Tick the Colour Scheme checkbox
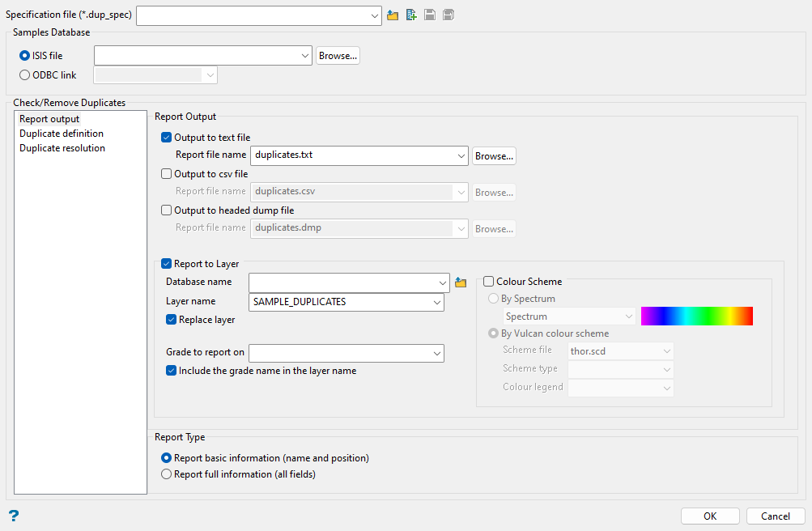 pos(489,282)
